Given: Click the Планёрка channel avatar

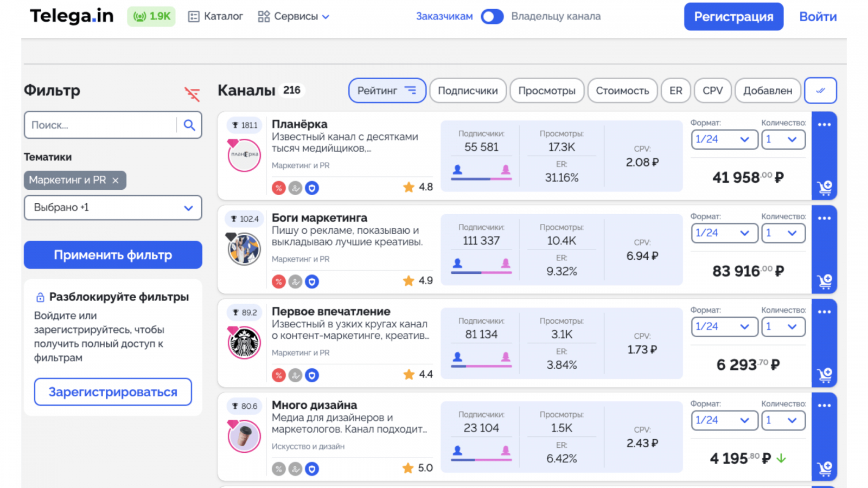Looking at the screenshot, I should click(244, 155).
